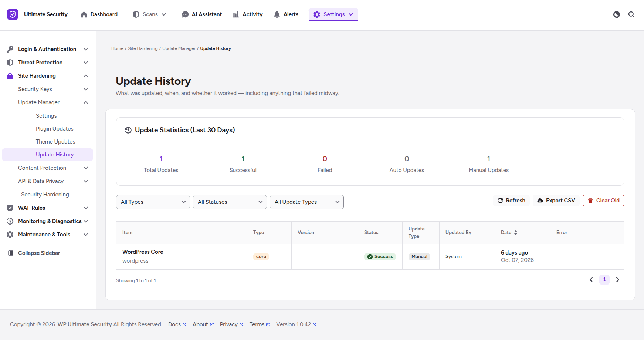Open the All Update Types dropdown

click(307, 202)
